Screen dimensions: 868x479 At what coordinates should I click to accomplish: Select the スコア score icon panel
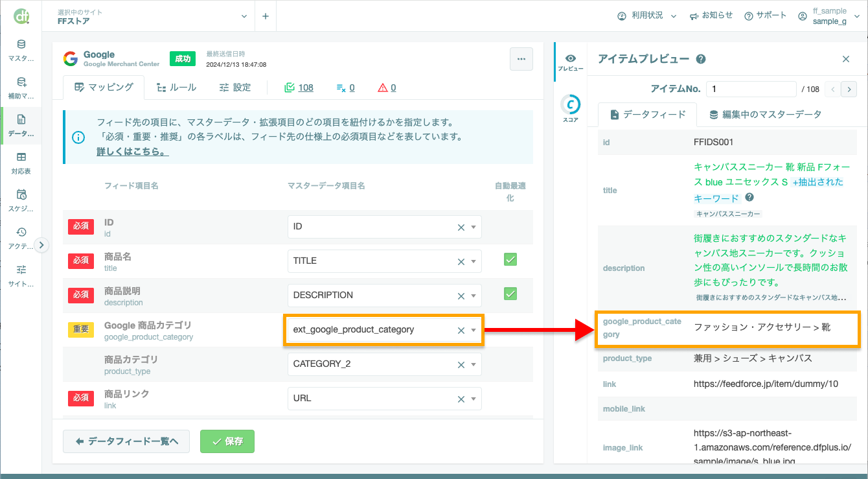[x=571, y=108]
